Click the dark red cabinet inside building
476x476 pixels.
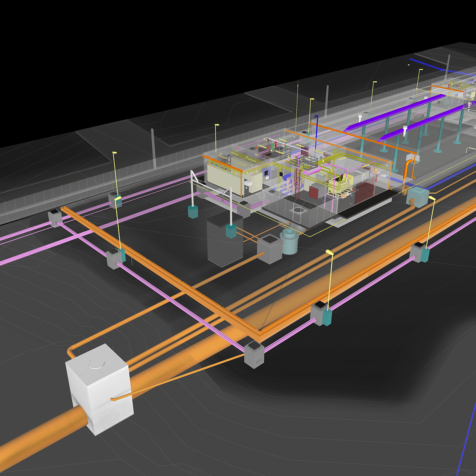coord(314,192)
